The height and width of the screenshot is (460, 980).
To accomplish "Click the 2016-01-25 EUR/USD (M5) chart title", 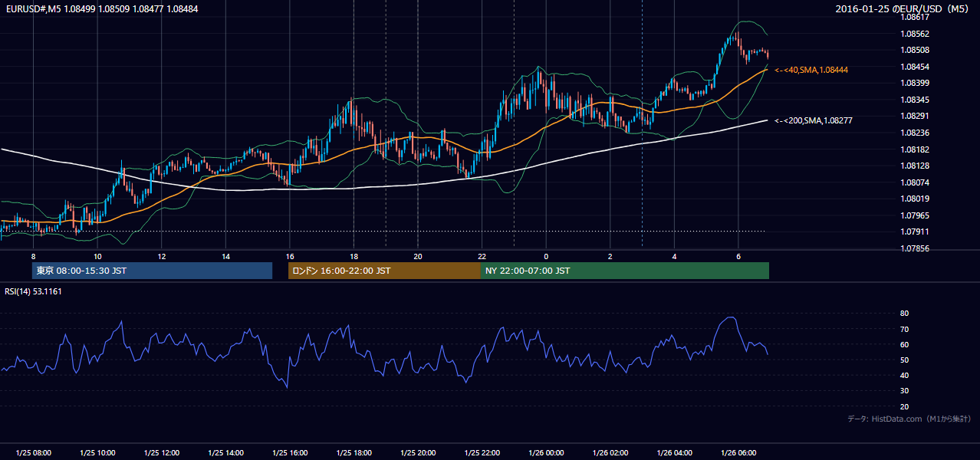I will (x=903, y=8).
